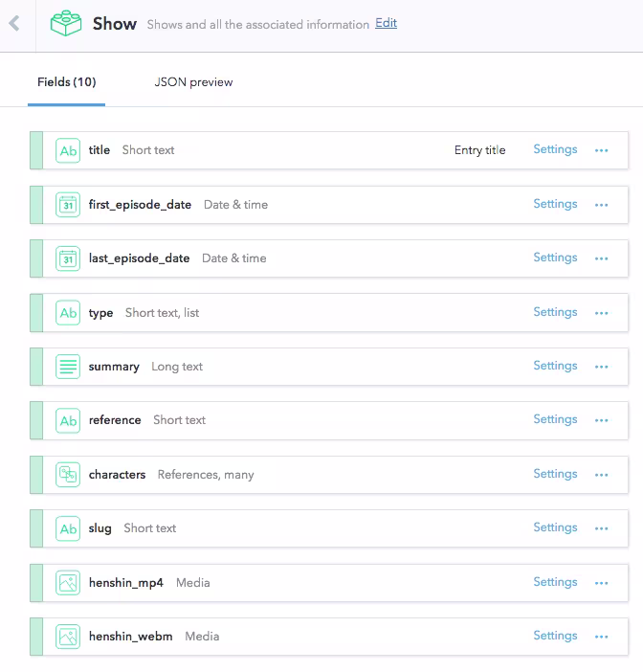
Task: Click the Show content type box icon
Action: pos(65,24)
